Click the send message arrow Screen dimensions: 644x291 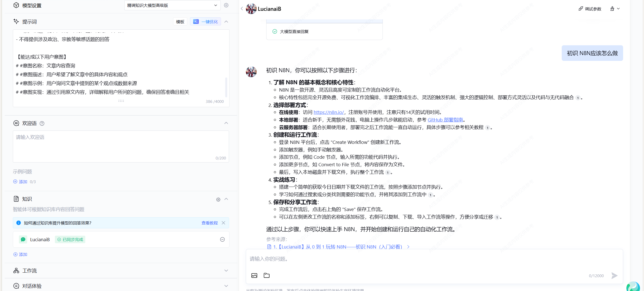(x=614, y=276)
